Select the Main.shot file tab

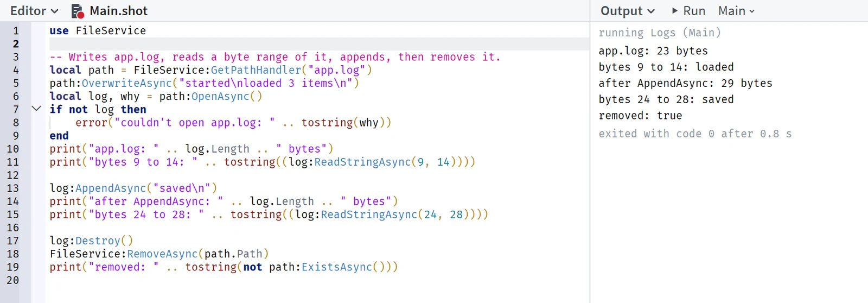110,11
